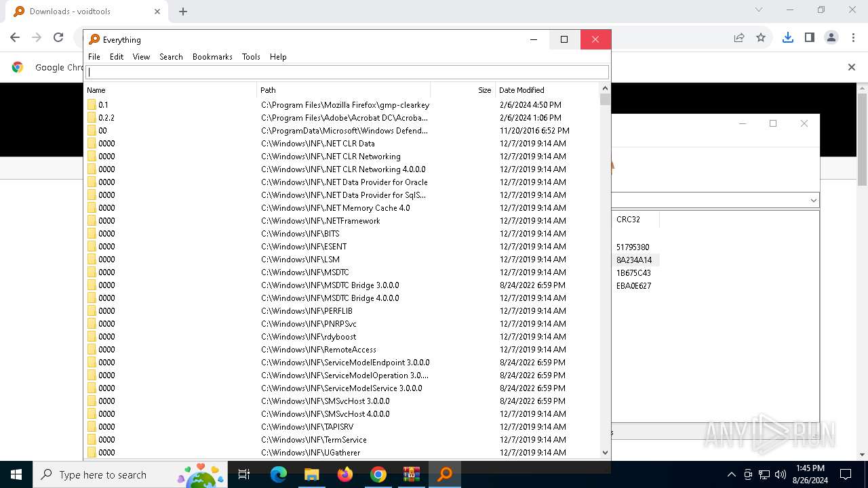
Task: Click path C:\Windows\INF\SMSvcHost 4.0.0.0
Action: [325, 414]
